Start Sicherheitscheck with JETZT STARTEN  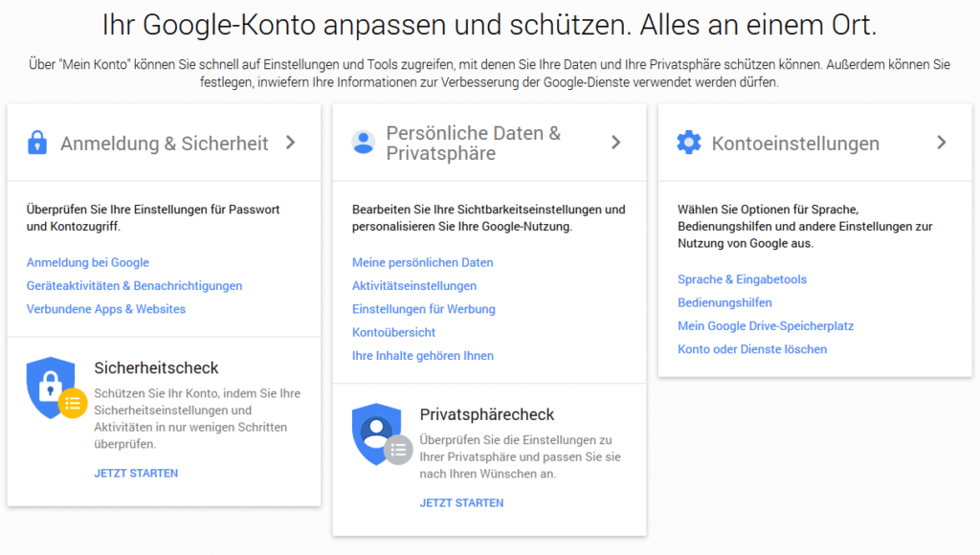[136, 473]
